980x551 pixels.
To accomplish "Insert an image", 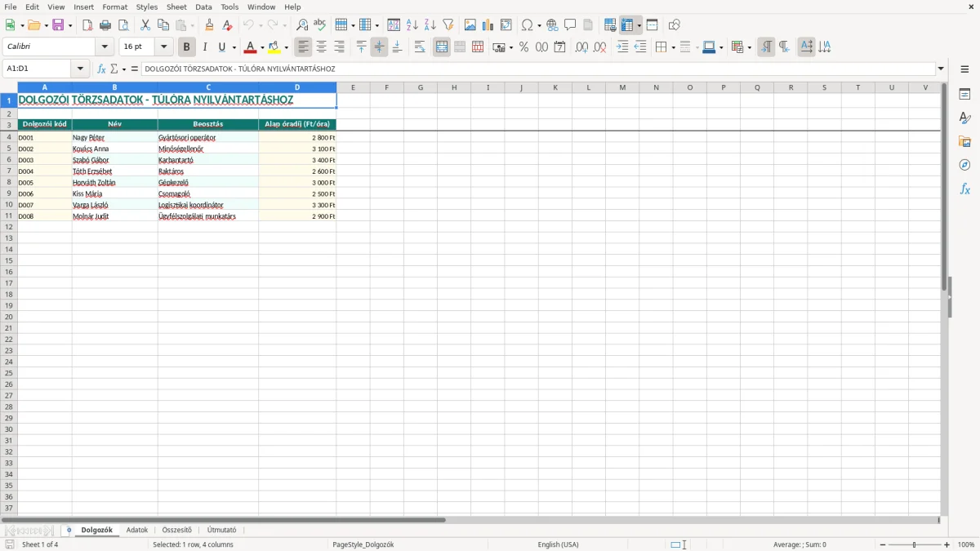I will point(470,25).
